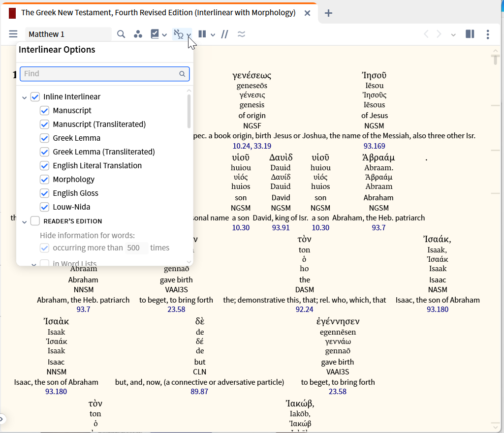Image resolution: width=504 pixels, height=433 pixels.
Task: Click the Greek word Ἰησοῦ
Action: pos(374,75)
